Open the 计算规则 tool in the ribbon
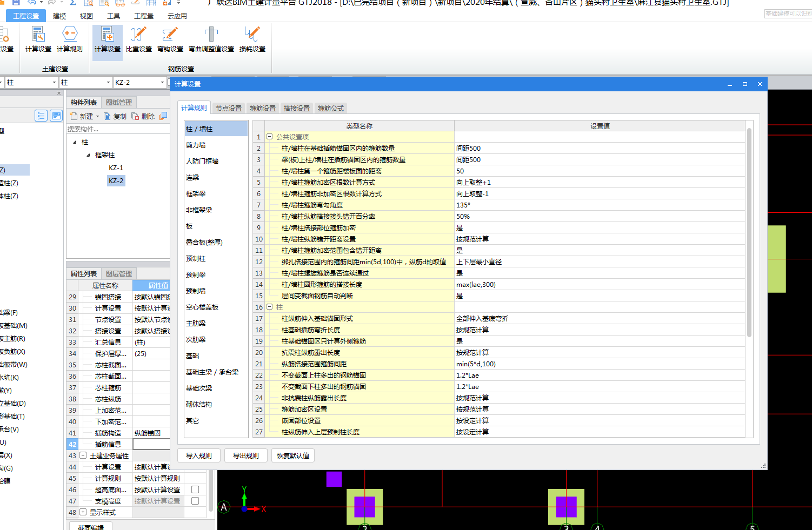Screen dimensions: 812x530 coord(70,39)
